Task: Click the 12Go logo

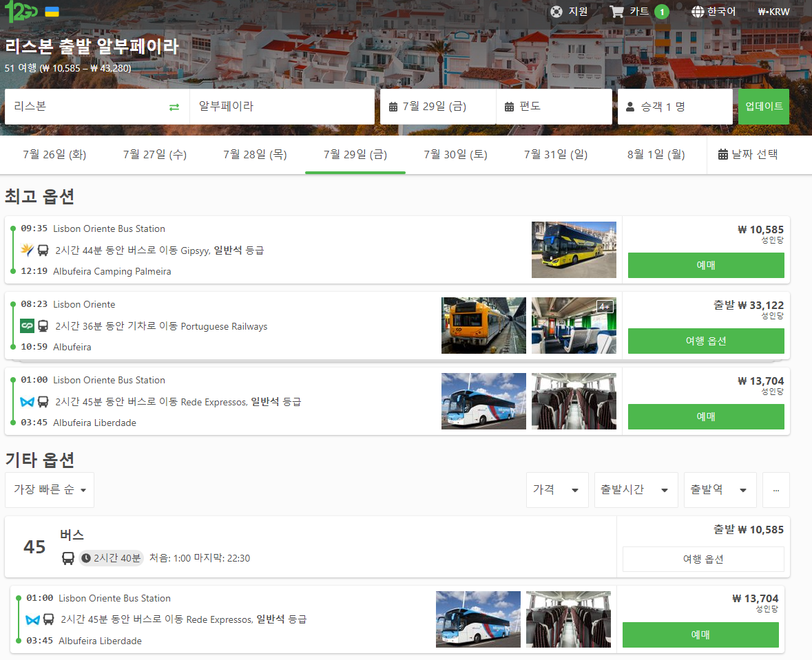Action: (21, 12)
